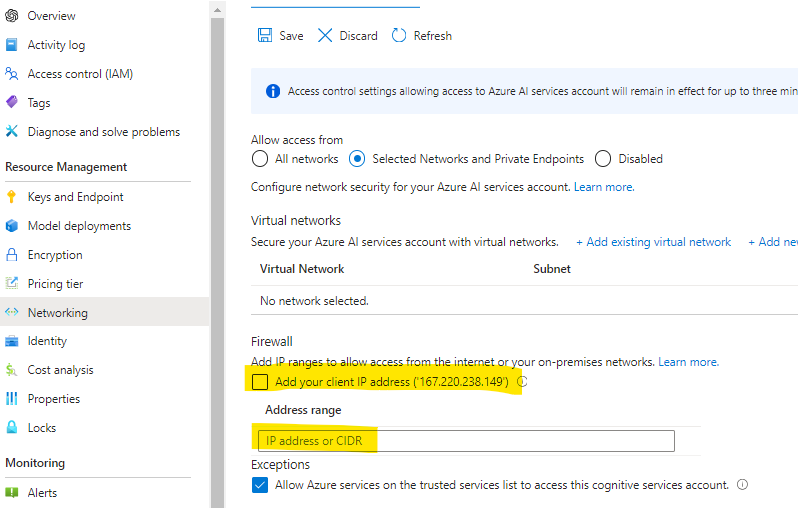This screenshot has width=798, height=508.
Task: Select the Disabled radio button
Action: click(603, 159)
